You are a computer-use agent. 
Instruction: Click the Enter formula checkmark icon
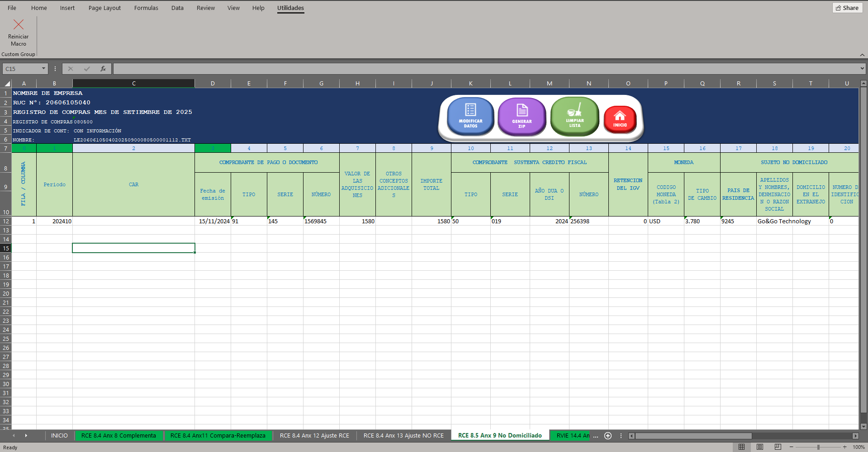[x=87, y=69]
